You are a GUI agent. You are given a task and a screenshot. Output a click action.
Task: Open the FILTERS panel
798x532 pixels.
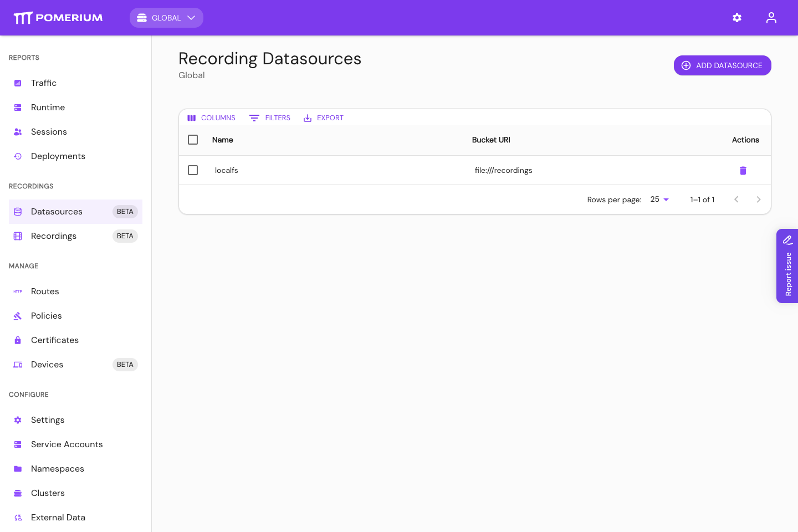270,118
